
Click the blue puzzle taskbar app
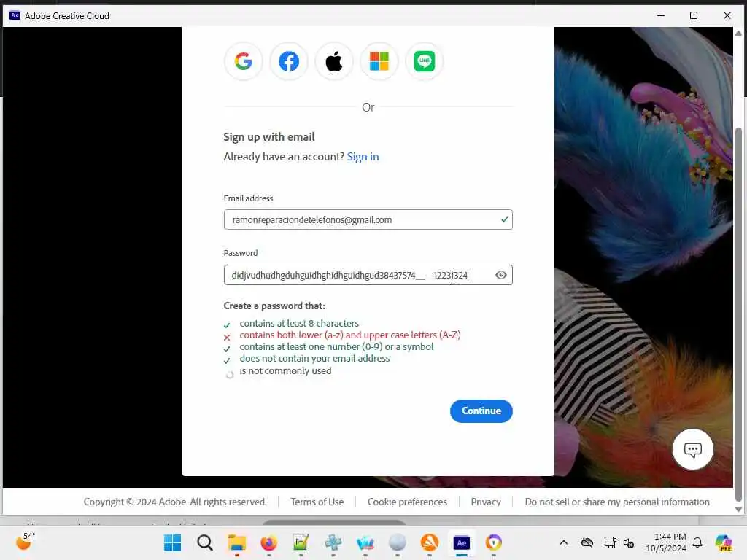click(x=333, y=542)
